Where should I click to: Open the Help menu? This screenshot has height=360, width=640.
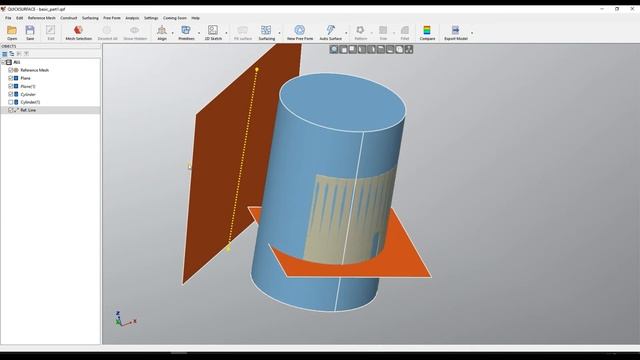coord(196,18)
